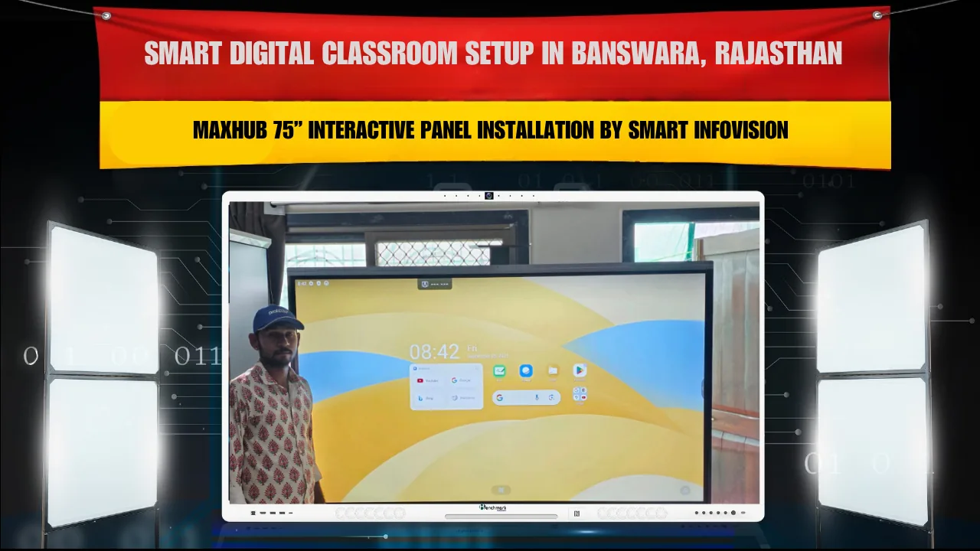This screenshot has height=551, width=980.
Task: Tap the microphone in Google search bar
Action: [x=537, y=397]
